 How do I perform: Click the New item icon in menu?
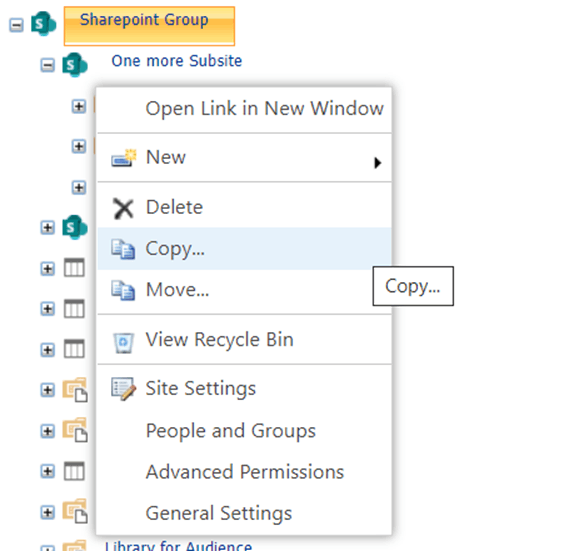click(124, 158)
